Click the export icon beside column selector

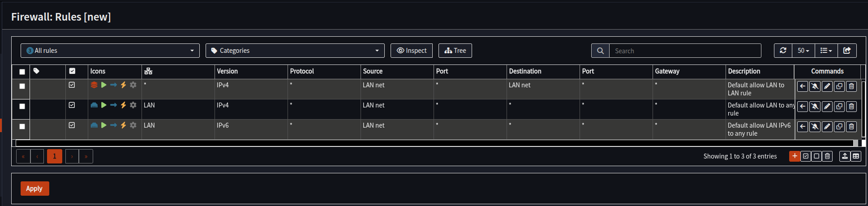point(847,51)
